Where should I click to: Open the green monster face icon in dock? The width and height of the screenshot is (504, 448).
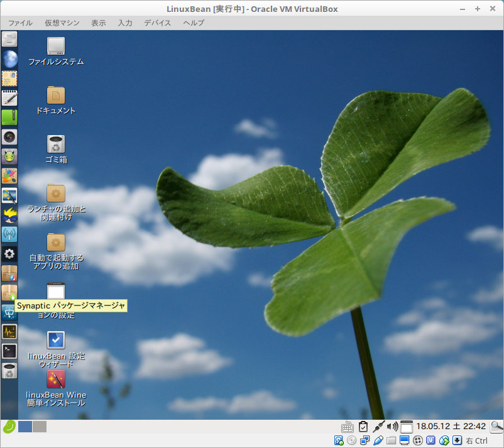point(9,156)
